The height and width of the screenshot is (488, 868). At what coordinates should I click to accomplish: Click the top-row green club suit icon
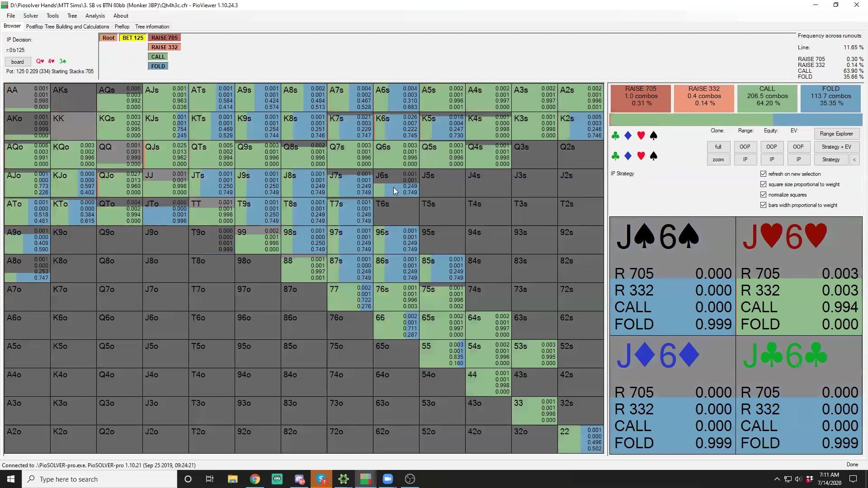615,136
